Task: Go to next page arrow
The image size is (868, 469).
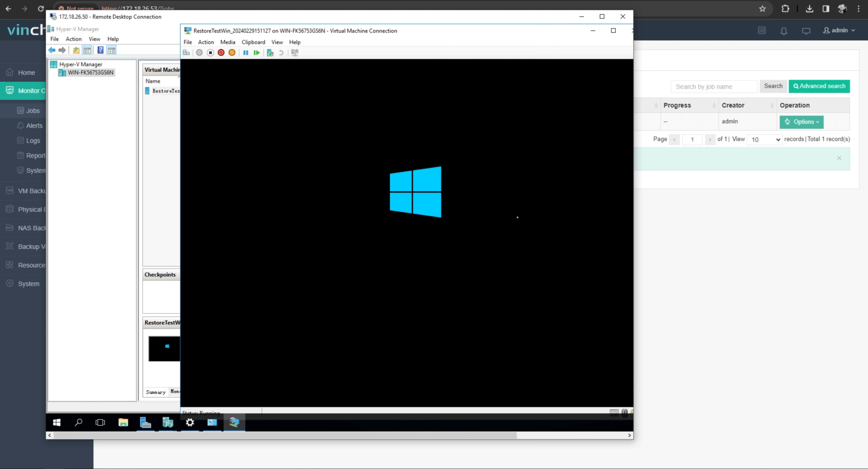Action: click(x=710, y=140)
